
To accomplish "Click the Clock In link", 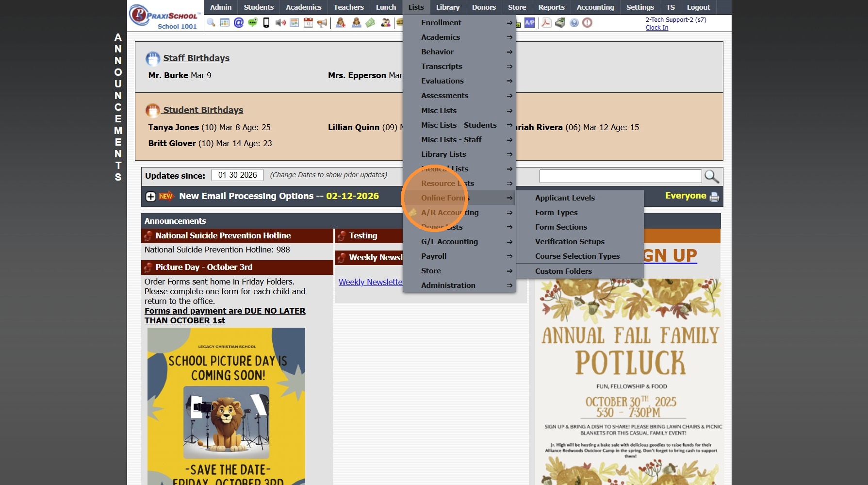I will (656, 28).
